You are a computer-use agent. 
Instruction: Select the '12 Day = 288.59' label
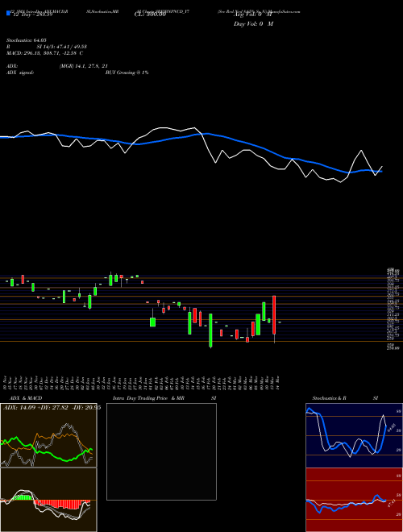pyautogui.click(x=32, y=15)
